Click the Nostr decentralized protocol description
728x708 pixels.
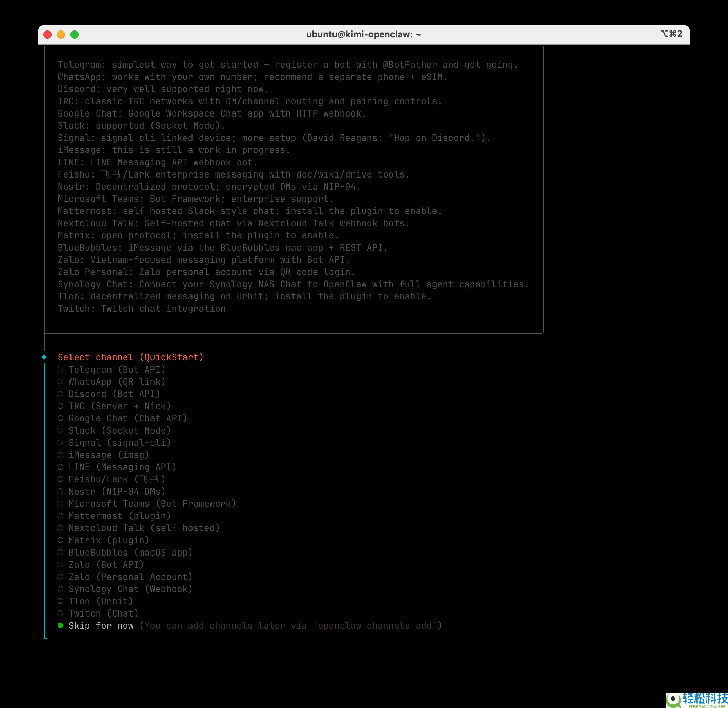point(209,187)
